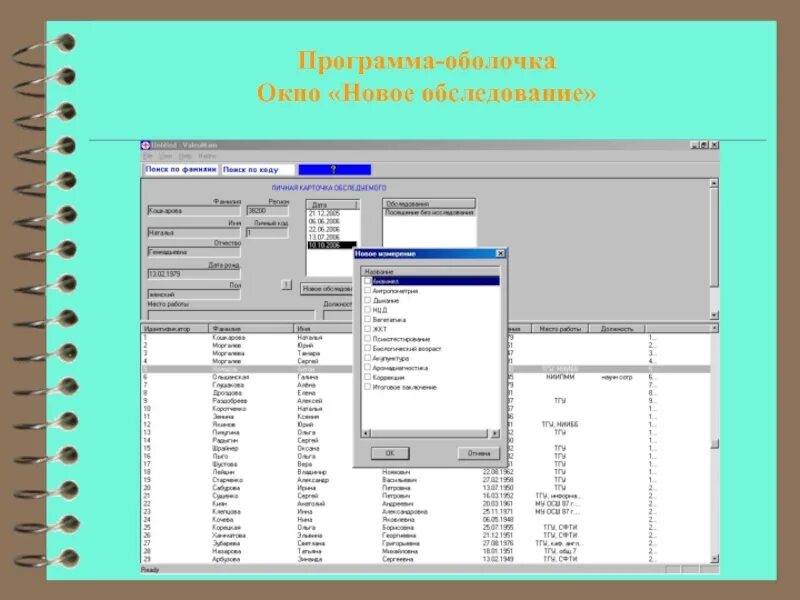800x600 pixels.
Task: Click the right arrow of the dialog's horizontal scrollbar
Action: (x=494, y=434)
